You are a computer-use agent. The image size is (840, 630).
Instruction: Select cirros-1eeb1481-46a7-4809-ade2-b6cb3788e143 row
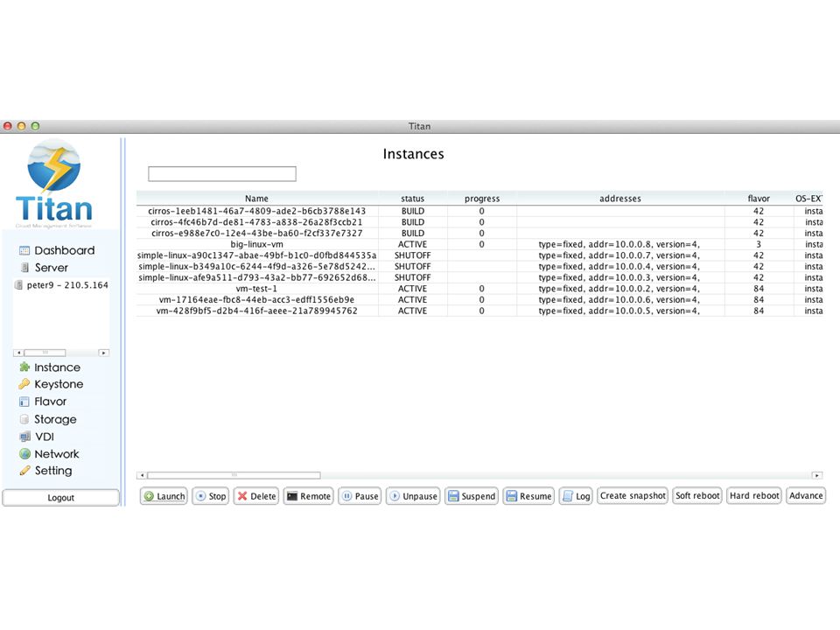479,211
